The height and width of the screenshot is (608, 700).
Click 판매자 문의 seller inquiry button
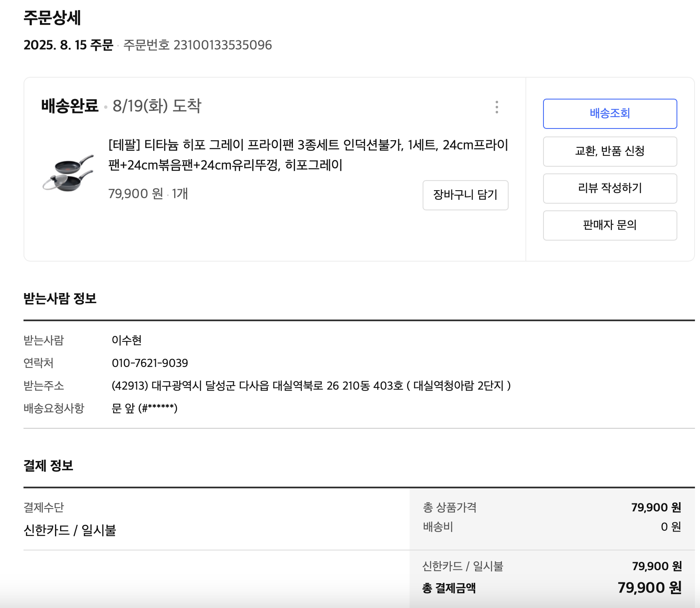[x=610, y=225]
